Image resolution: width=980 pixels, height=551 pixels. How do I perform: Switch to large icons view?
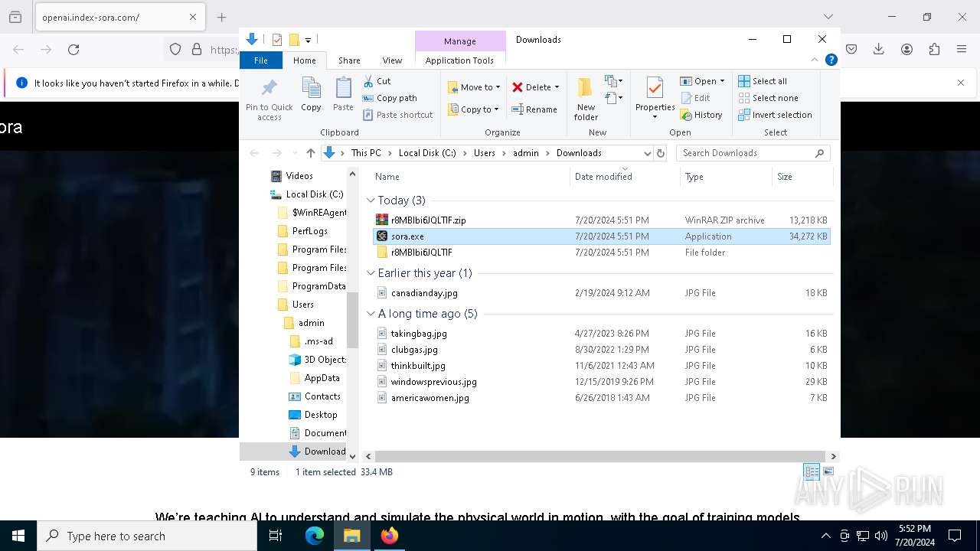[828, 471]
